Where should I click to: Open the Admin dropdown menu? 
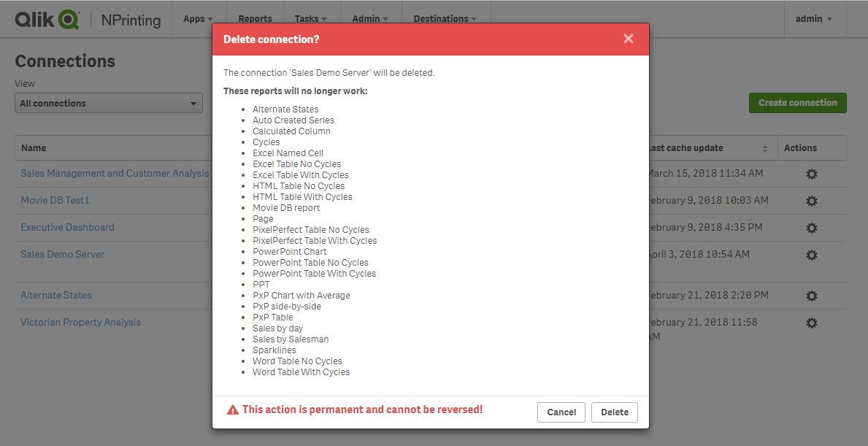(370, 19)
